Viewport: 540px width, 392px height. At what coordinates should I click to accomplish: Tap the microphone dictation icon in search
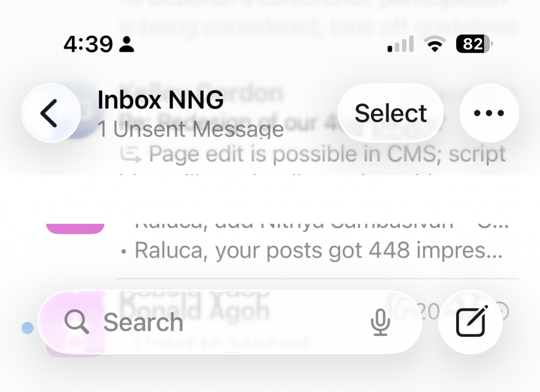(380, 322)
